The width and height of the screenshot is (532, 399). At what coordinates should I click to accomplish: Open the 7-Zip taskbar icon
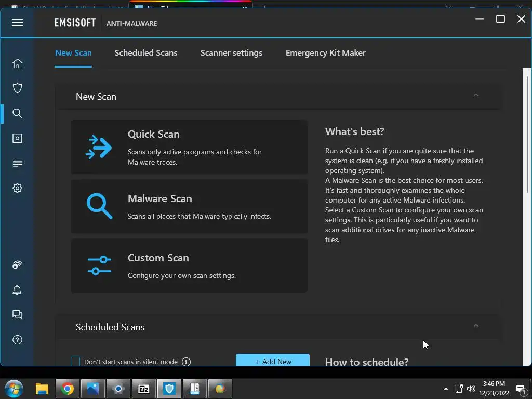[144, 389]
